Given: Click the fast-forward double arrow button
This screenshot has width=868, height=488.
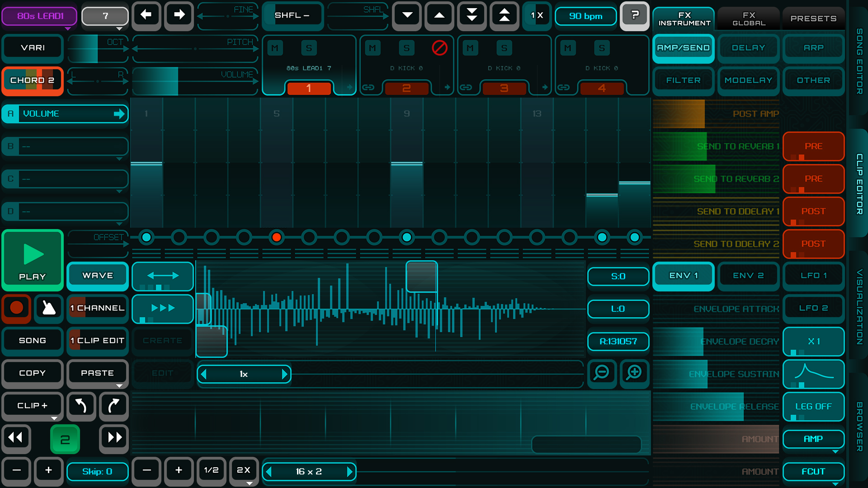Looking at the screenshot, I should click(114, 437).
